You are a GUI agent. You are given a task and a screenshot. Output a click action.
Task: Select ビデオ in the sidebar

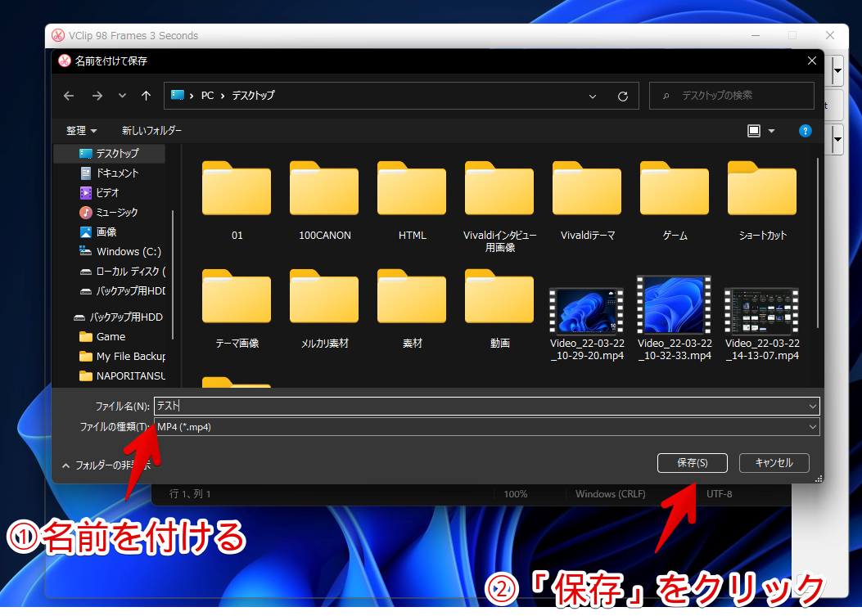tap(100, 193)
